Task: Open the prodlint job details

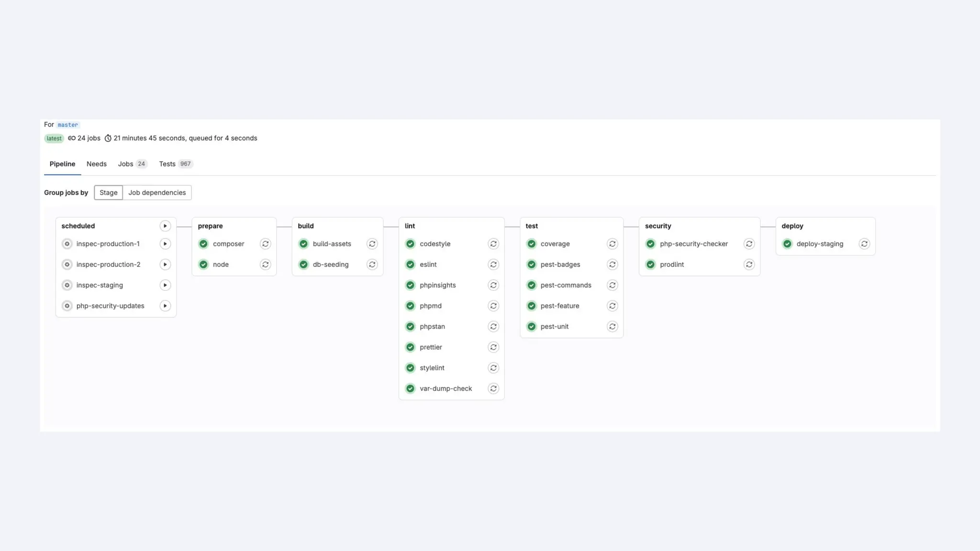Action: (671, 264)
